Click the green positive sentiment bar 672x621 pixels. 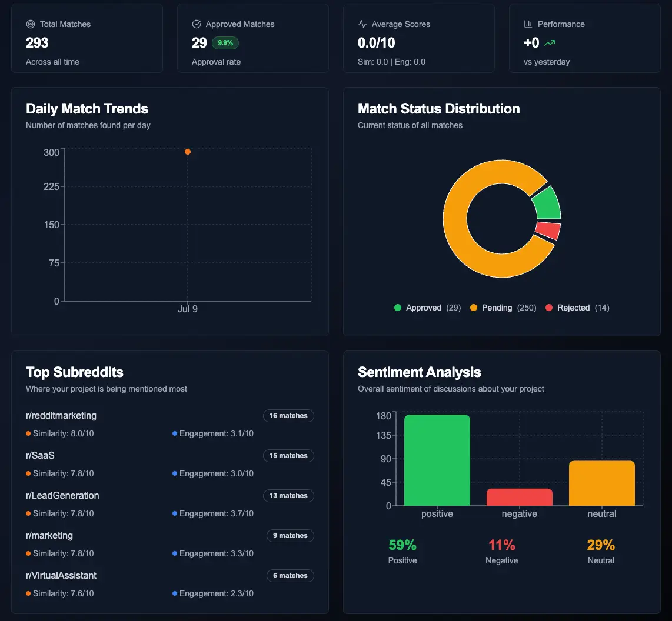click(x=437, y=460)
